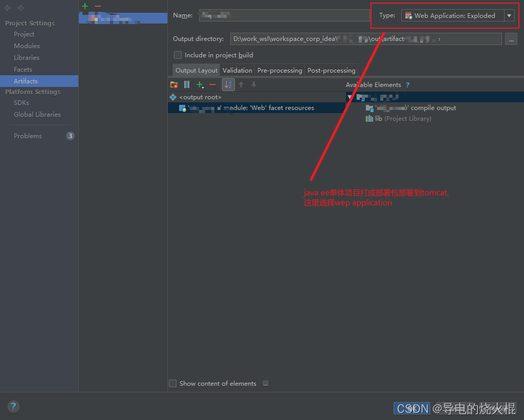Open Facets settings section
This screenshot has height=420, width=524.
pyautogui.click(x=23, y=70)
